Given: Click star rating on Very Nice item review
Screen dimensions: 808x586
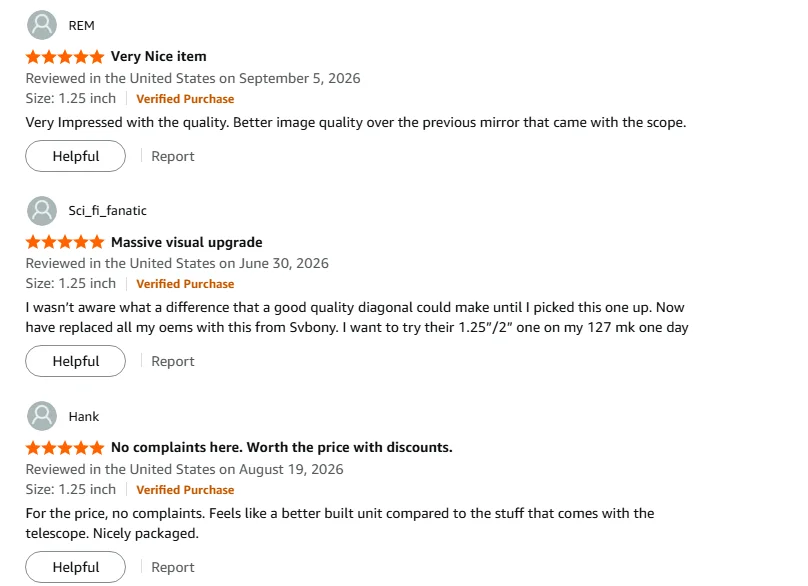Looking at the screenshot, I should (x=65, y=57).
